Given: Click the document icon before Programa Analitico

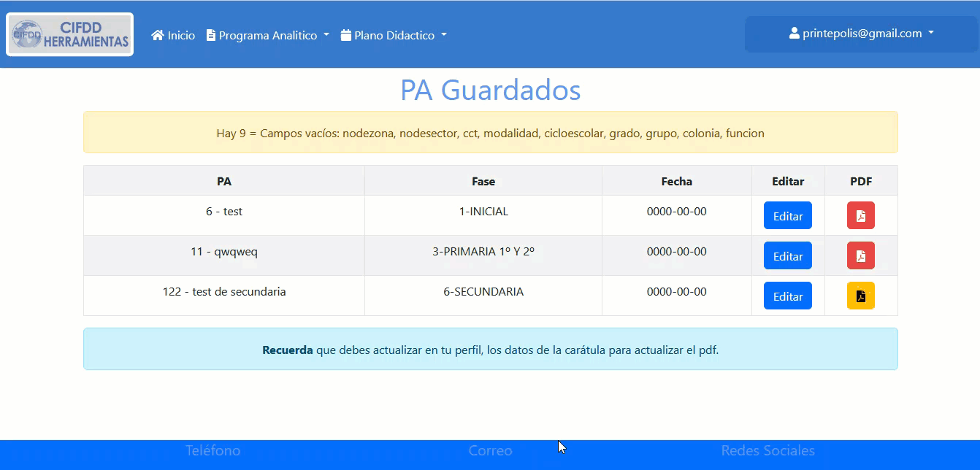Looking at the screenshot, I should [x=211, y=35].
